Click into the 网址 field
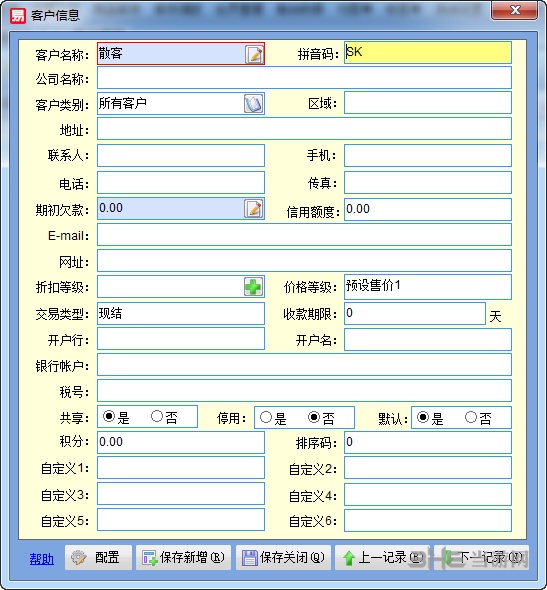547x590 pixels. [x=304, y=260]
